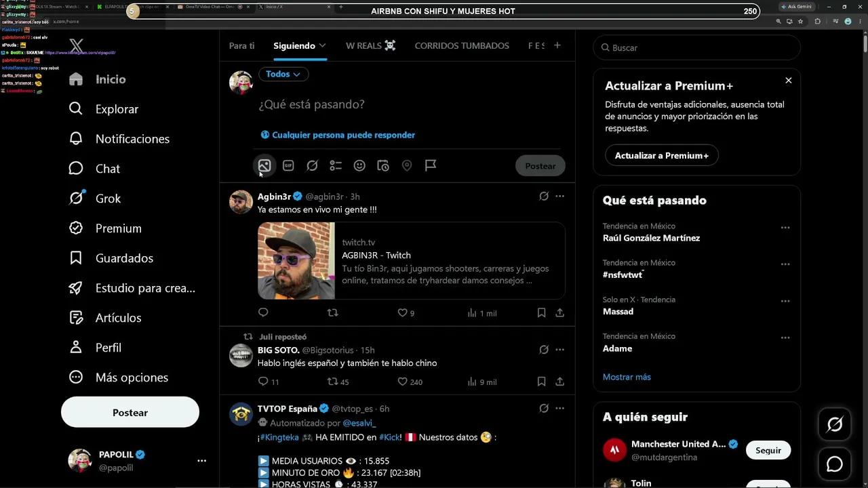
Task: View analytics of Agbin3r's post
Action: (x=481, y=313)
